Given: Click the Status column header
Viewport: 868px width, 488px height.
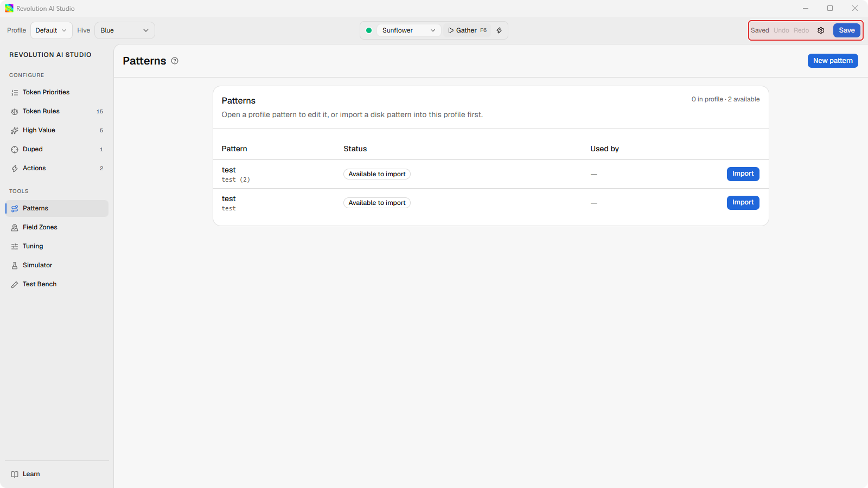Looking at the screenshot, I should coord(355,149).
